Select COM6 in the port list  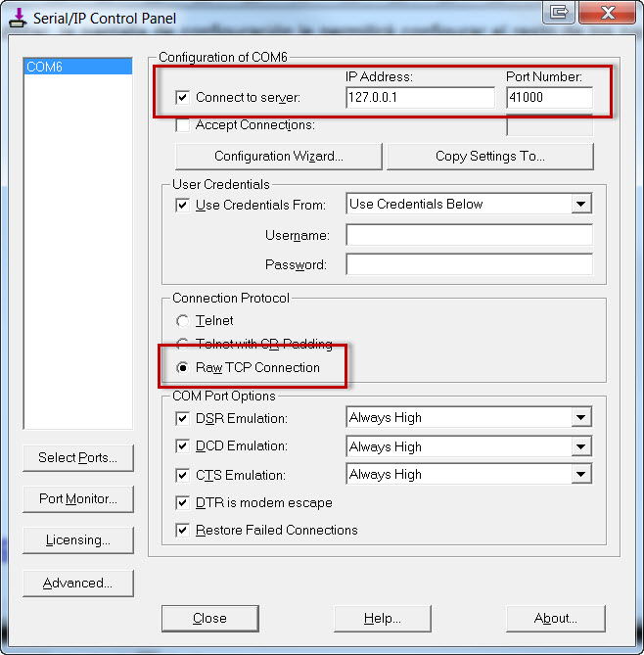tap(77, 67)
